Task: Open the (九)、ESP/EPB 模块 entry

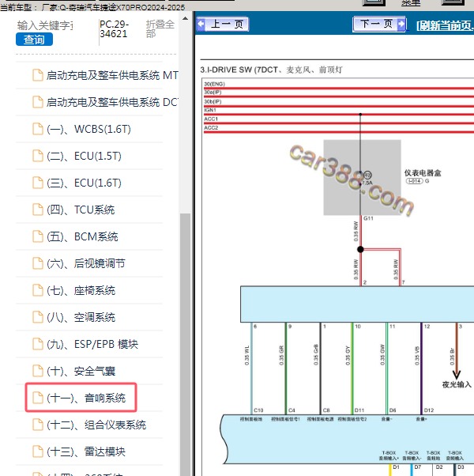Action: (89, 344)
